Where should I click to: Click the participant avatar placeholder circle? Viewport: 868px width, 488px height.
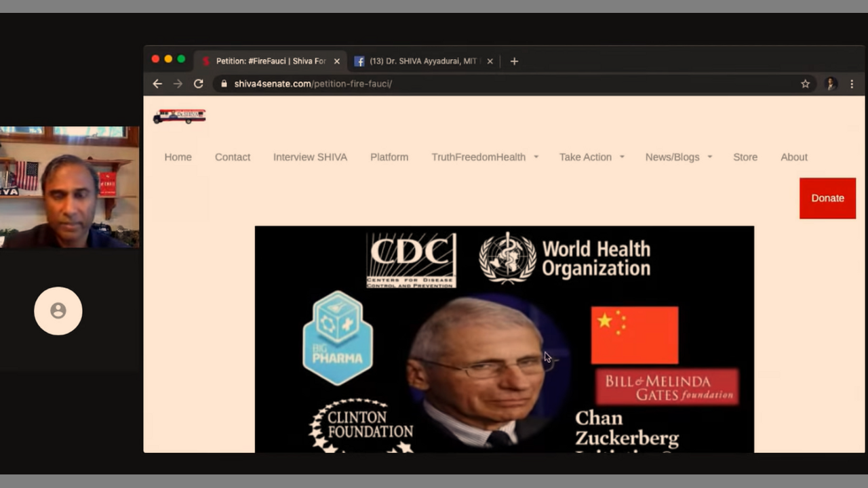58,311
